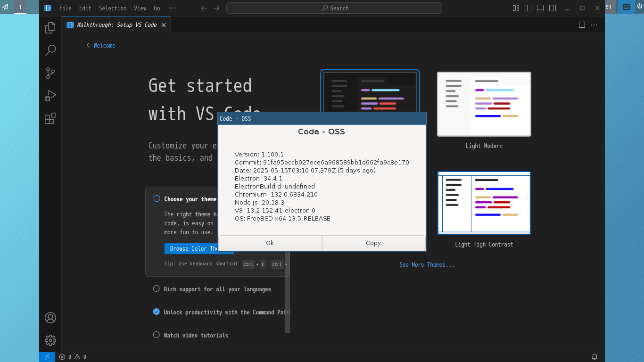Viewport: 644px width, 362px height.
Task: Open the Accounts menu icon
Action: (x=50, y=318)
